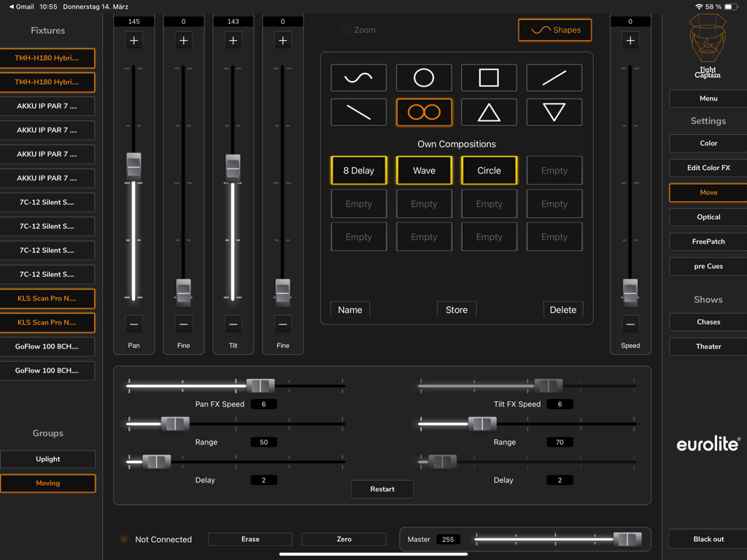The image size is (747, 560).
Task: Deselect the Moving group
Action: (x=48, y=483)
